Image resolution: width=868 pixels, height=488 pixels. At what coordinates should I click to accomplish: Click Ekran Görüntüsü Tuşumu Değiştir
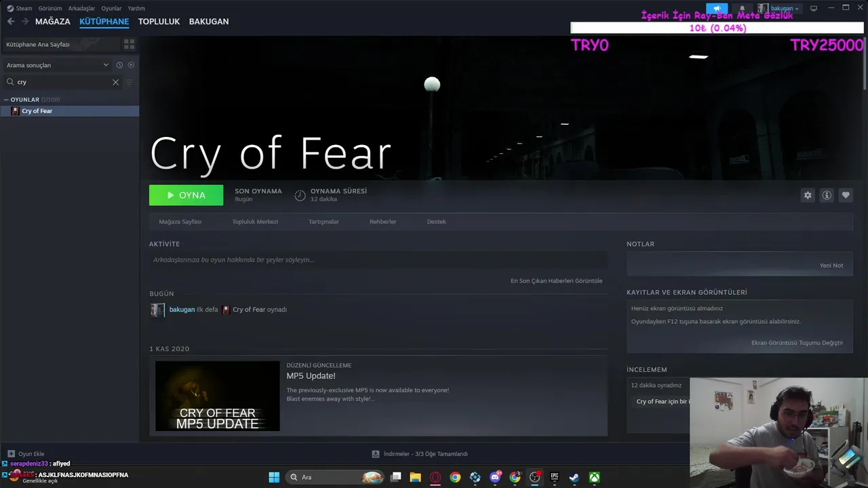click(797, 343)
